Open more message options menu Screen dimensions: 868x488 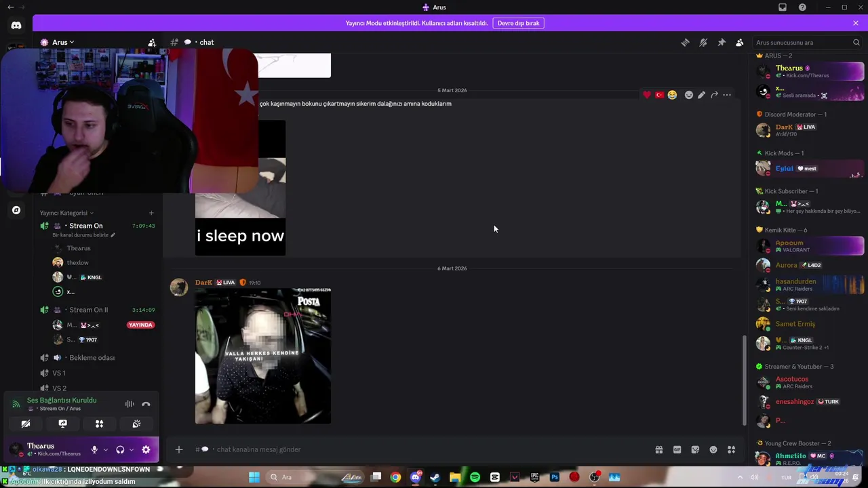tap(727, 95)
